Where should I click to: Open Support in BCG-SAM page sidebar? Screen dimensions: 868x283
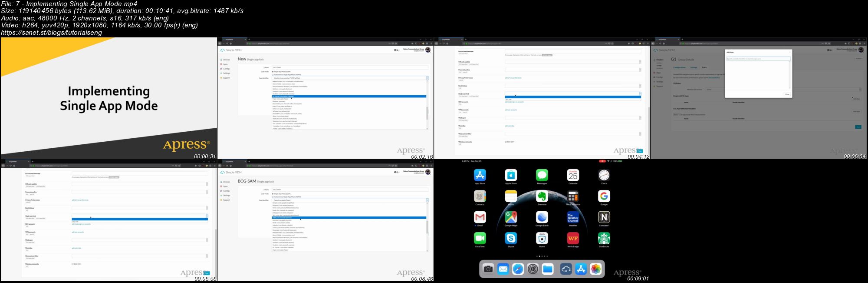coord(225,200)
